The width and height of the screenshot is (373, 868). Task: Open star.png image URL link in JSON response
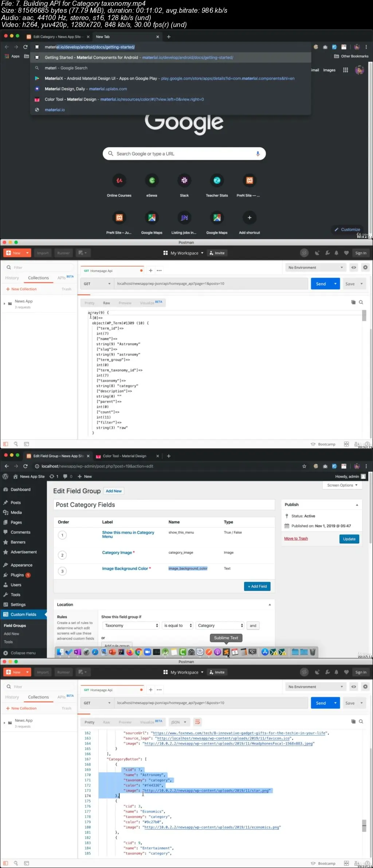click(x=207, y=791)
